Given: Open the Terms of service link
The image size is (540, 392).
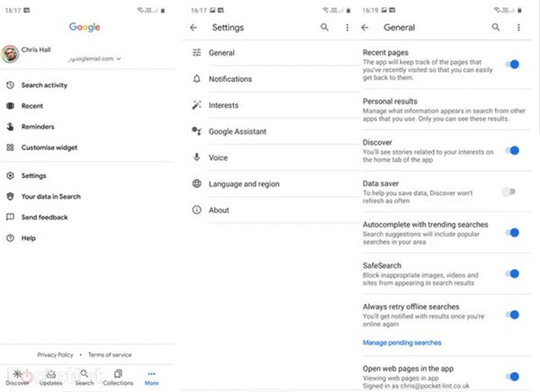Looking at the screenshot, I should [110, 355].
